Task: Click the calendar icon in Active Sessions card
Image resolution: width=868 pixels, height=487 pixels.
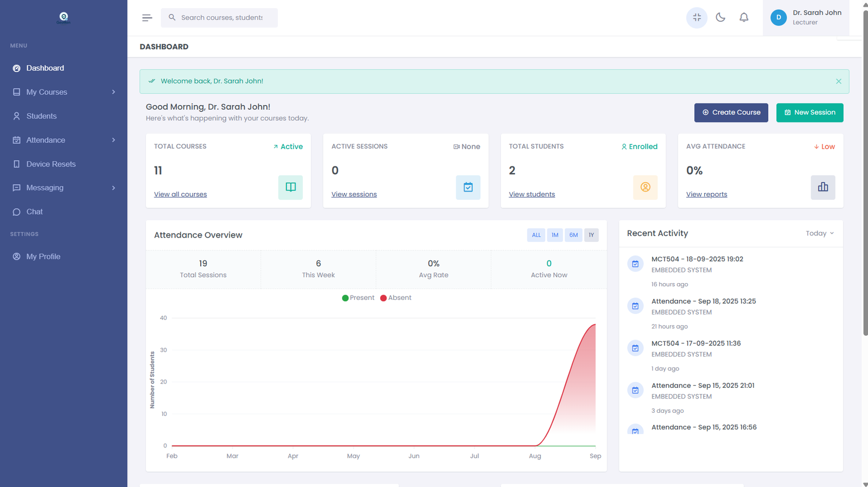Action: coord(468,187)
